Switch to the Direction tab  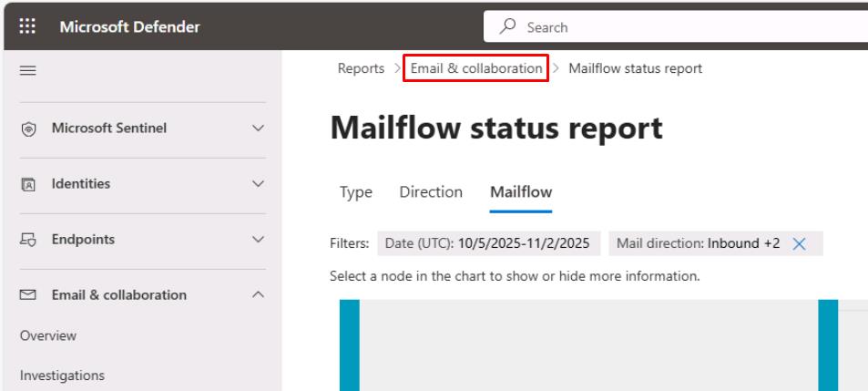click(431, 192)
